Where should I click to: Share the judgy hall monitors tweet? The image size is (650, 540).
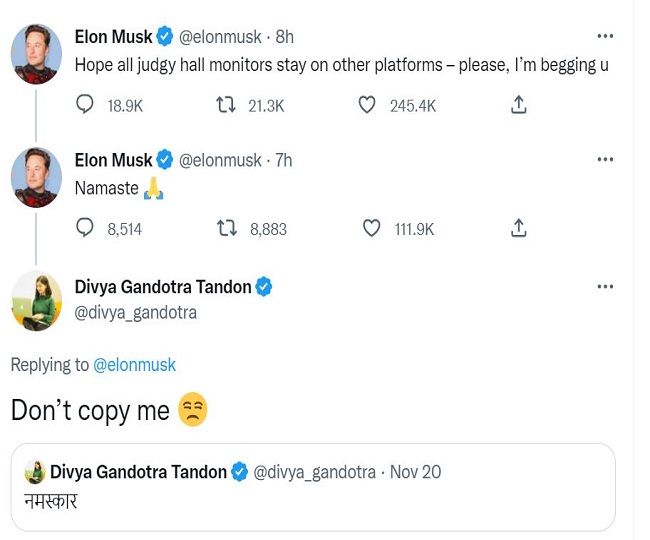click(518, 105)
